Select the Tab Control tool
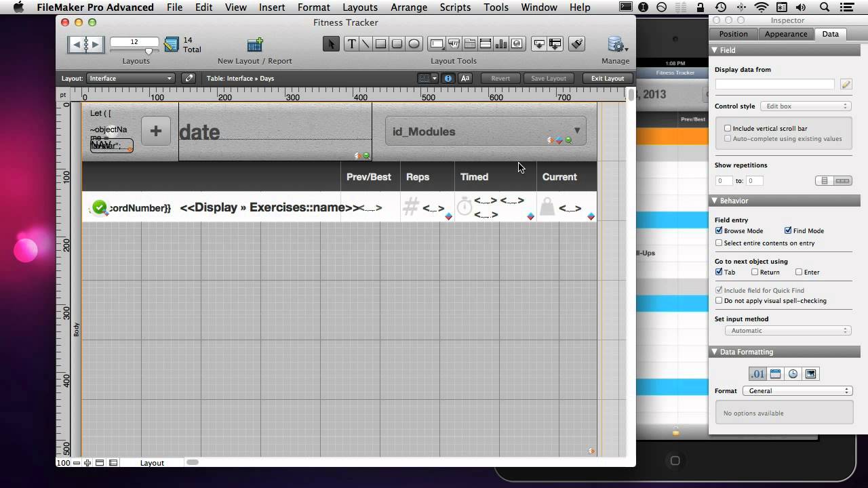Screen dimensions: 868x488 469,44
